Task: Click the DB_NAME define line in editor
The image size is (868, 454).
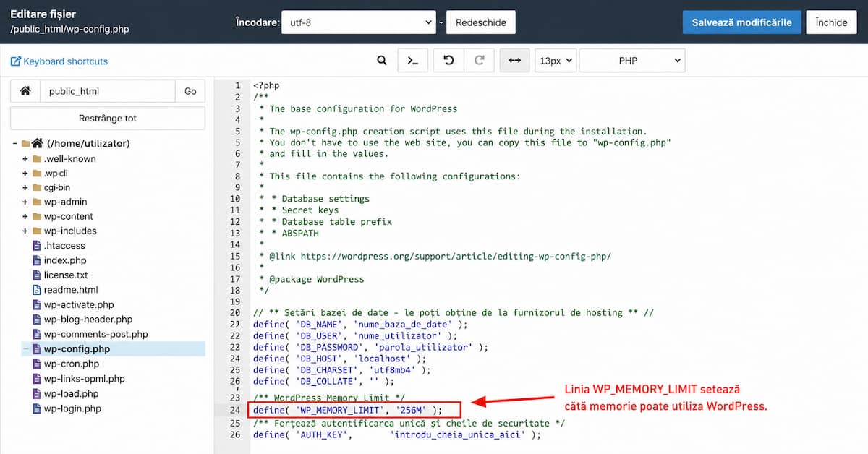Action: pyautogui.click(x=360, y=324)
